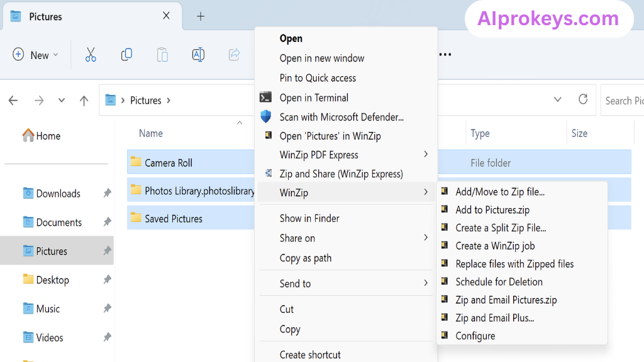Choose Open 'Pictures' in WinZip
Screen dimensions: 644x362
[330, 136]
